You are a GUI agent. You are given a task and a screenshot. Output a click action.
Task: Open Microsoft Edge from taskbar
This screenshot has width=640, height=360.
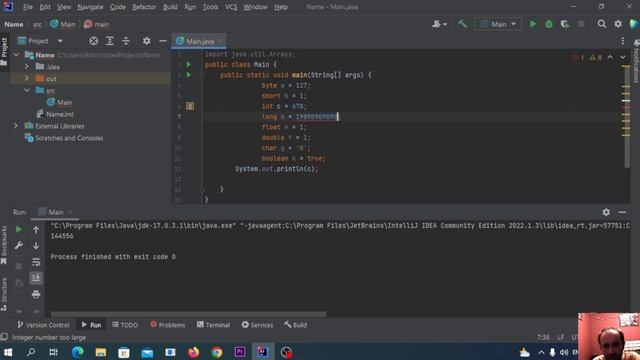click(x=78, y=352)
